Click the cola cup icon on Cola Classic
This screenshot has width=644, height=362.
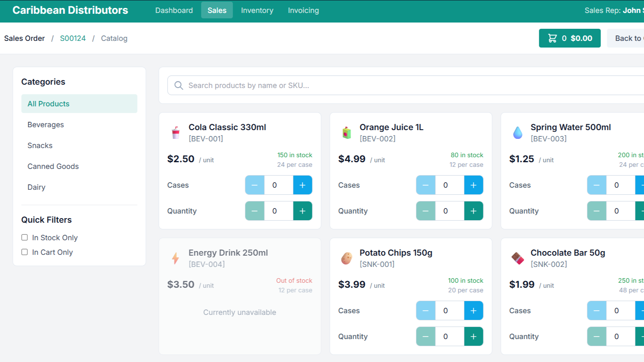point(175,132)
